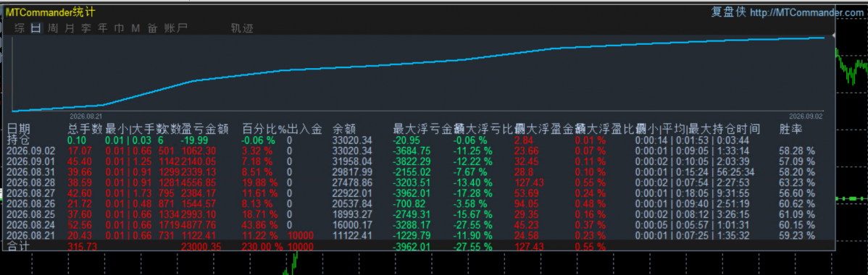Click the lots value 52.56
Image resolution: width=868 pixels, height=275 pixels.
(80, 225)
